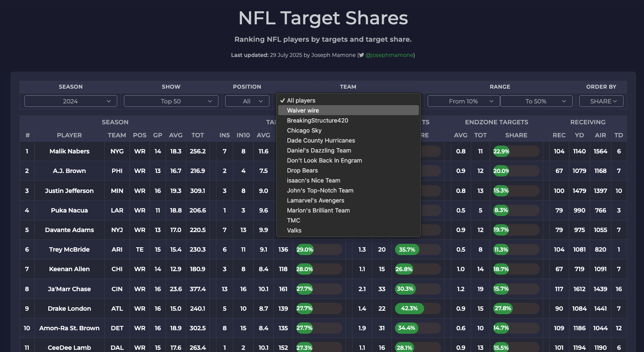The image size is (644, 352).
Task: Expand the Show dropdown set to Top 50
Action: pos(171,101)
